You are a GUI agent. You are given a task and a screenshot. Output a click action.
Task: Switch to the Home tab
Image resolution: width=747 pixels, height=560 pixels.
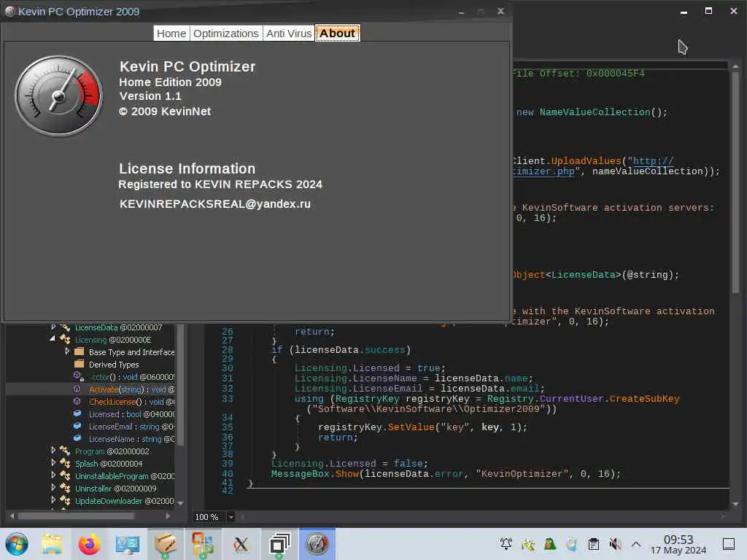point(171,34)
